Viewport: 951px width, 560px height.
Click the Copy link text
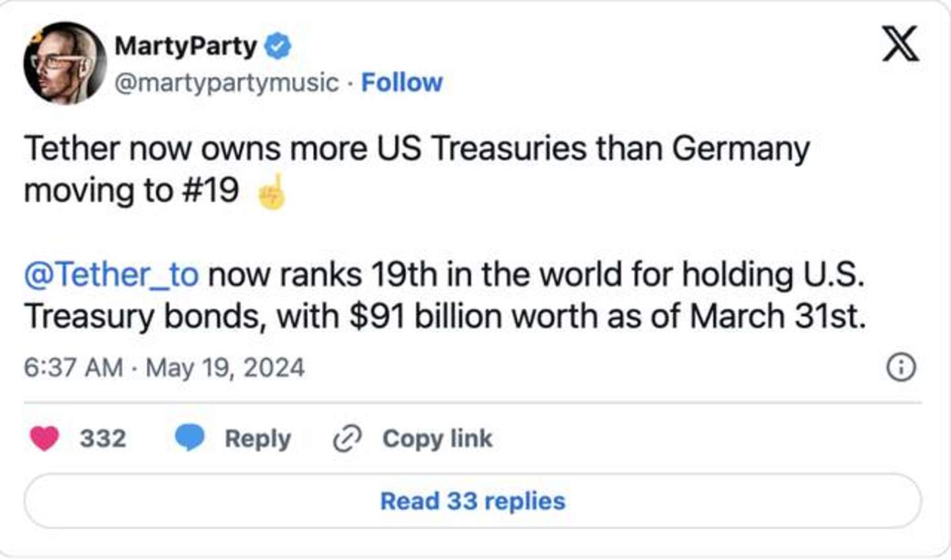437,438
